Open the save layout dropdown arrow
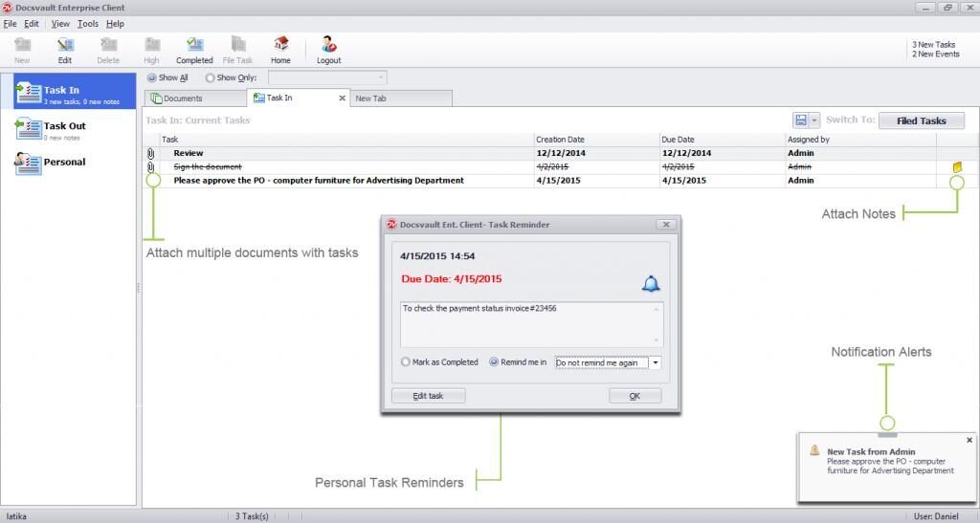 pos(815,120)
